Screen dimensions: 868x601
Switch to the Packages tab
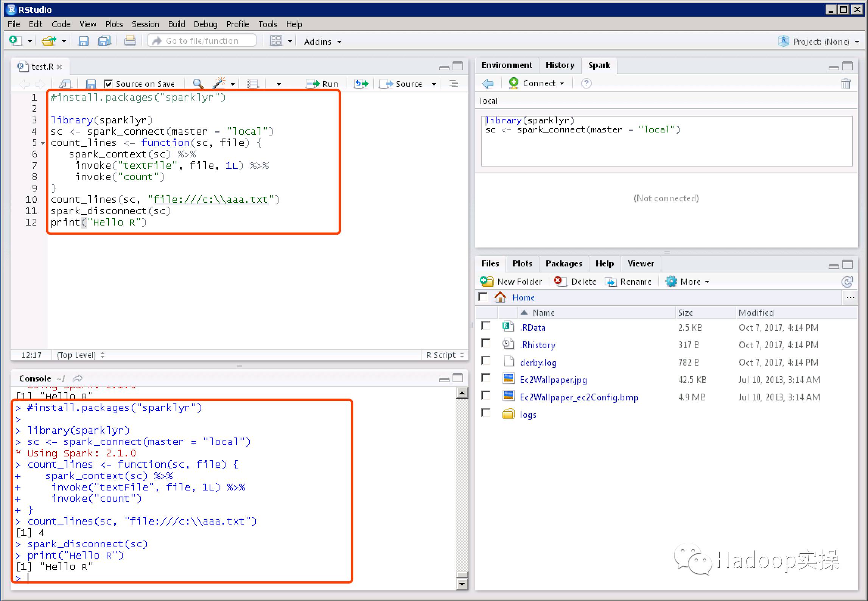pos(563,263)
